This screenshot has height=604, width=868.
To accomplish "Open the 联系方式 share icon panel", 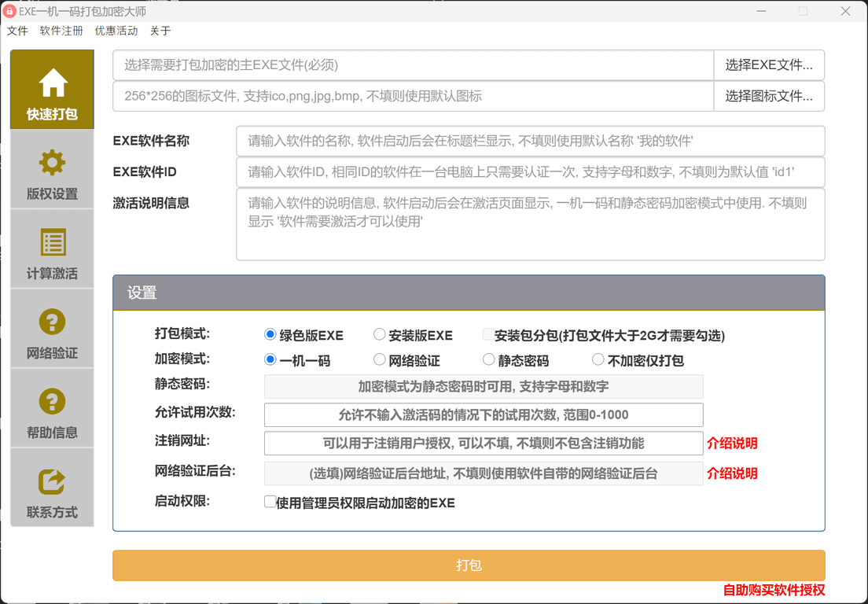I will tap(52, 488).
